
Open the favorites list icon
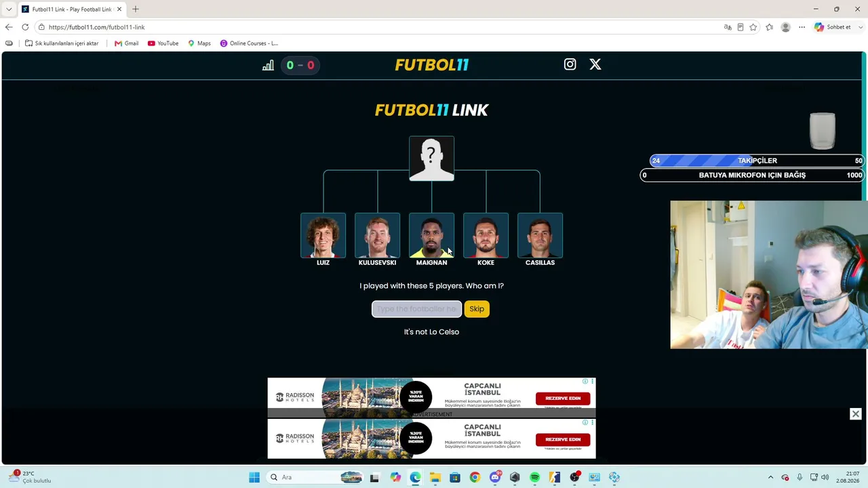click(x=770, y=27)
